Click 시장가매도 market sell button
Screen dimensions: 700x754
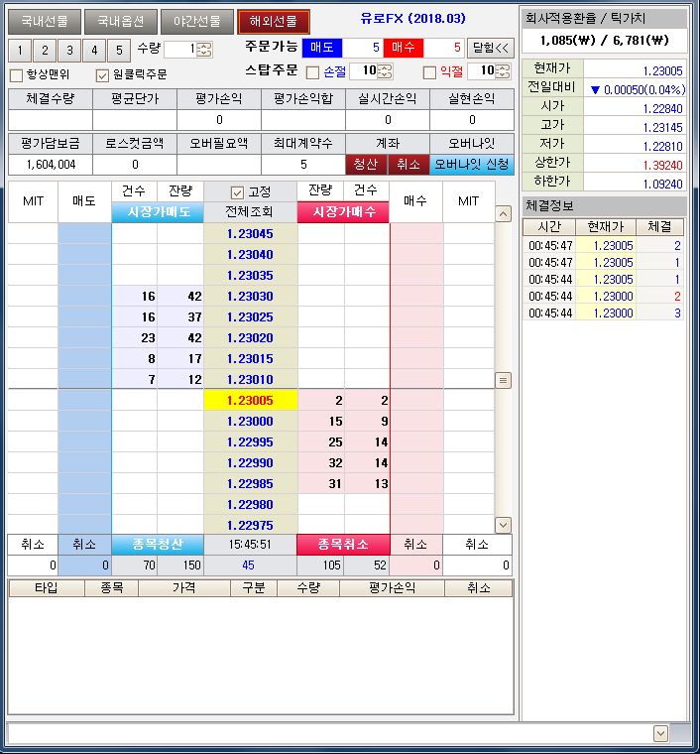(x=158, y=212)
